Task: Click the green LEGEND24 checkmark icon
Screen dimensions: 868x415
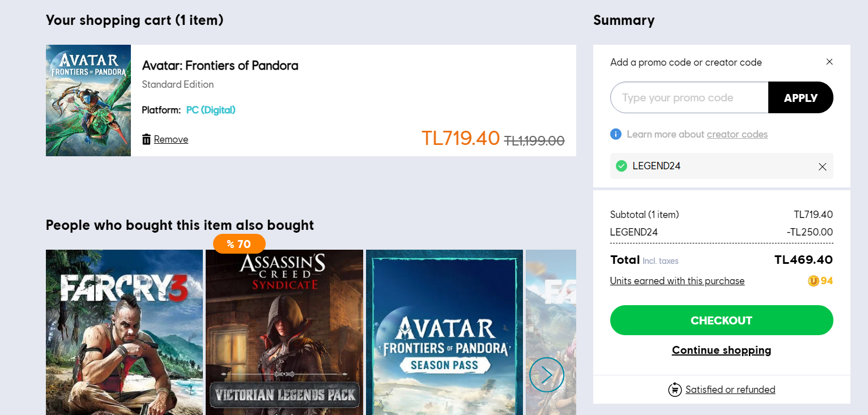Action: pos(622,166)
